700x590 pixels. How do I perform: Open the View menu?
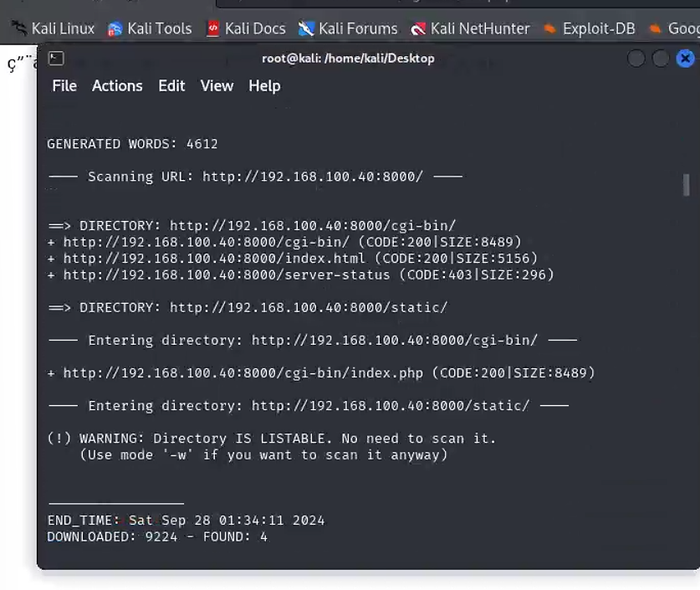point(217,85)
